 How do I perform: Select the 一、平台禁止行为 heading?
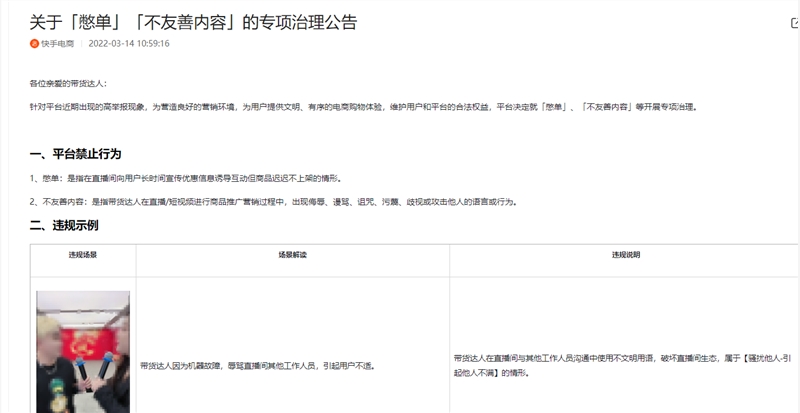pos(76,154)
